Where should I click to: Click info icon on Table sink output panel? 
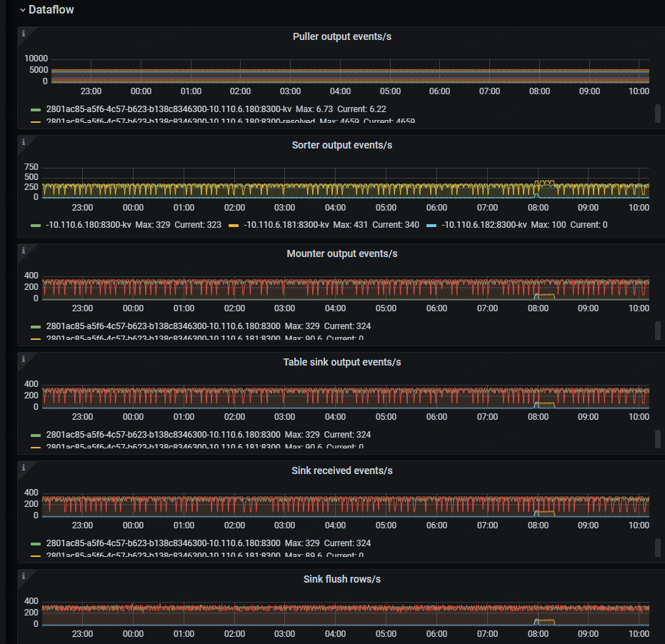coord(24,359)
